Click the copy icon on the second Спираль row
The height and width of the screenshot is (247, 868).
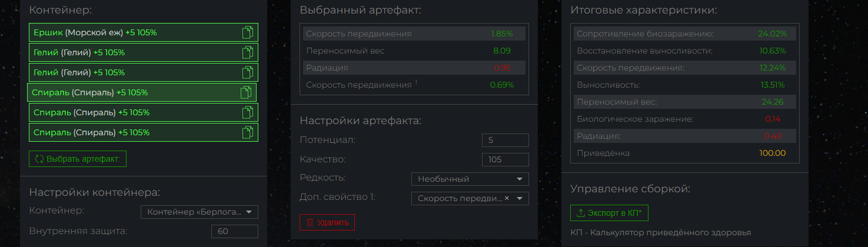[247, 113]
